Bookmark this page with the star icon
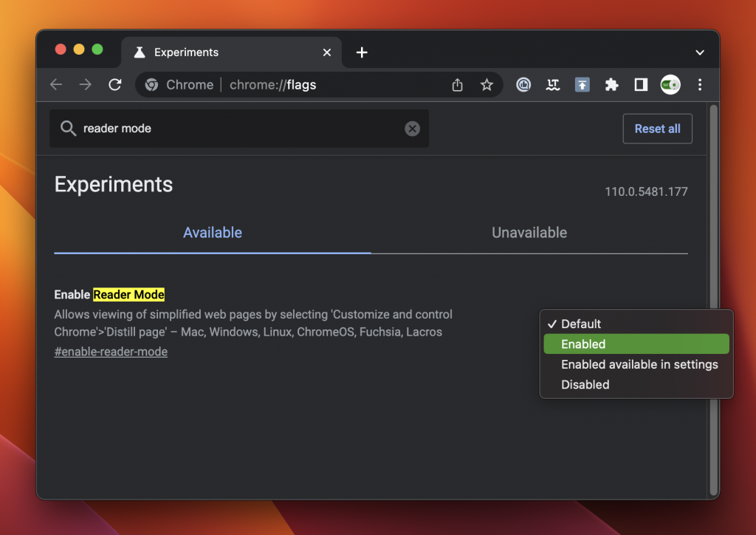The height and width of the screenshot is (535, 756). [x=487, y=85]
